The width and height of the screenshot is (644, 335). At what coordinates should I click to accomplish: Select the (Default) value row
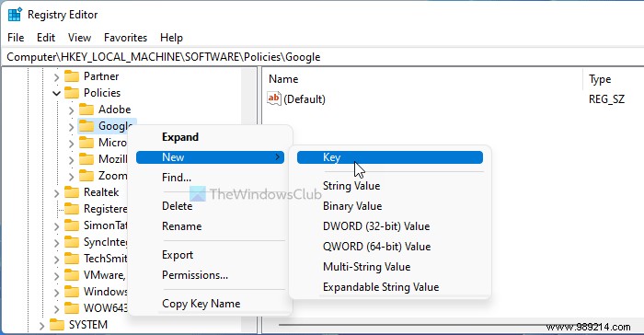(454, 99)
